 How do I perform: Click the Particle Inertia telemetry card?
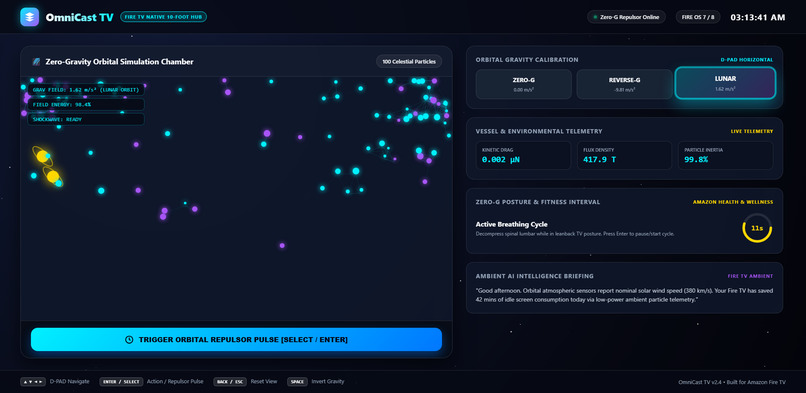pyautogui.click(x=725, y=156)
